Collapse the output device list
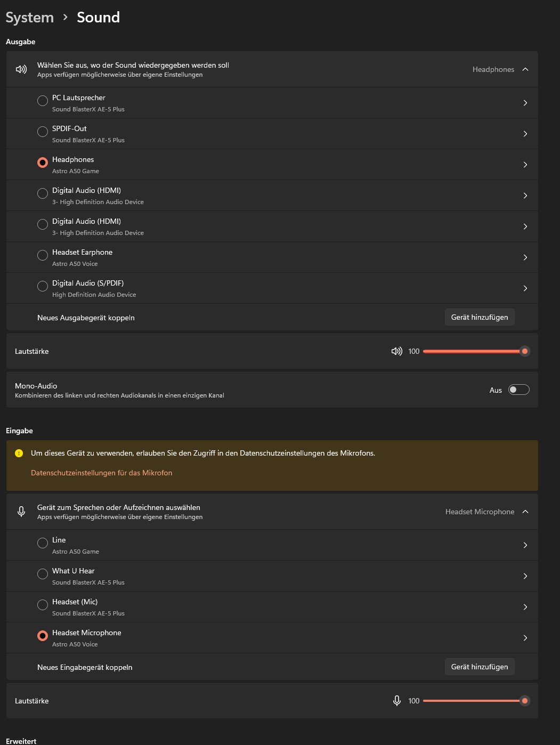 525,69
